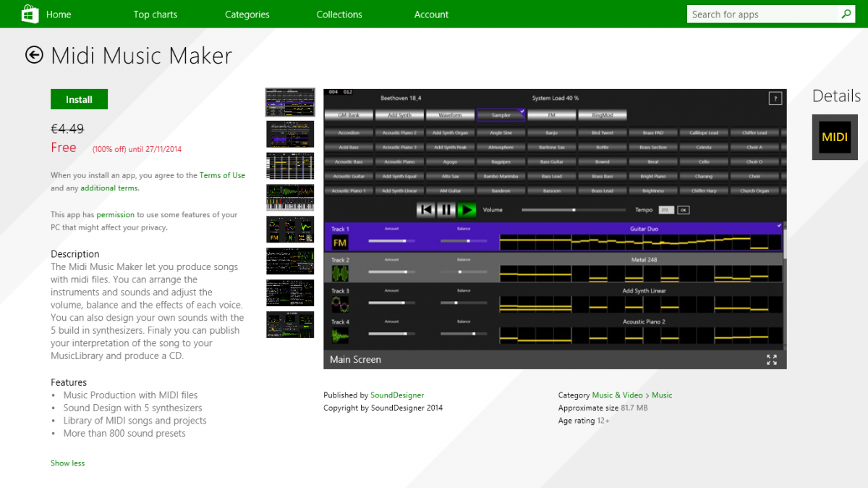
Task: Select the sixth screenshot thumbnail
Action: [x=290, y=261]
